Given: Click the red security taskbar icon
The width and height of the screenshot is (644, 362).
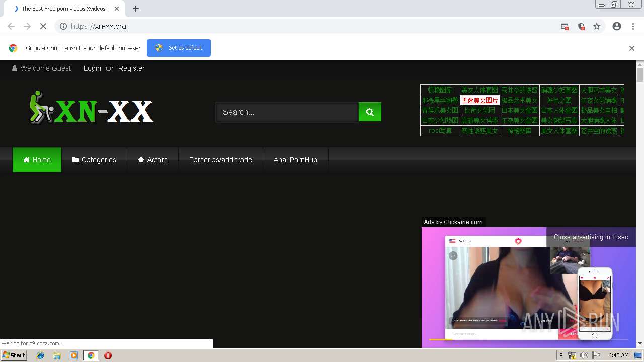Looking at the screenshot, I should 108,355.
